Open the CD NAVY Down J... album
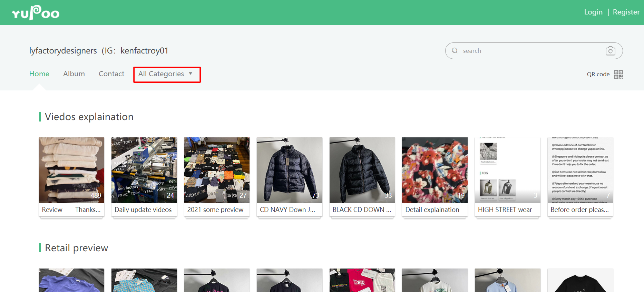 pos(290,177)
